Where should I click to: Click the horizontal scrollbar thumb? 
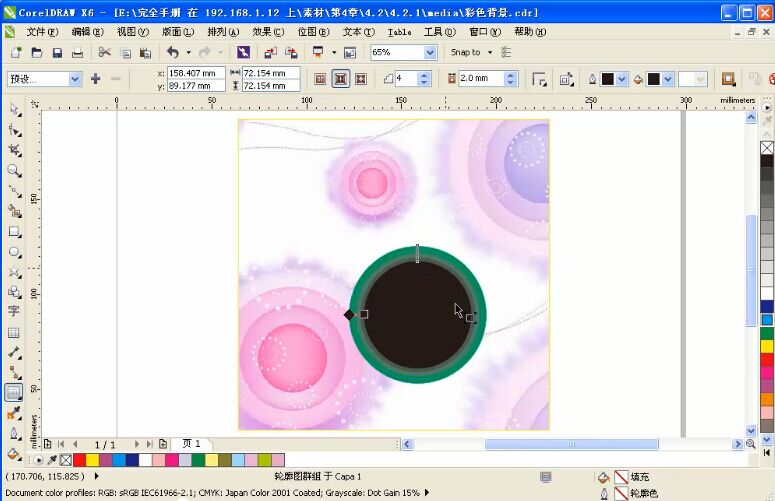click(571, 444)
